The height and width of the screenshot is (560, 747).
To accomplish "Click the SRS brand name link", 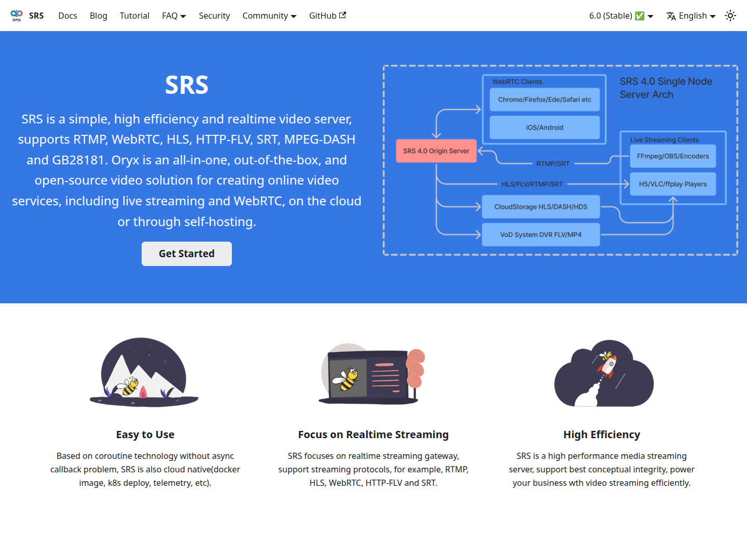I will click(x=36, y=16).
